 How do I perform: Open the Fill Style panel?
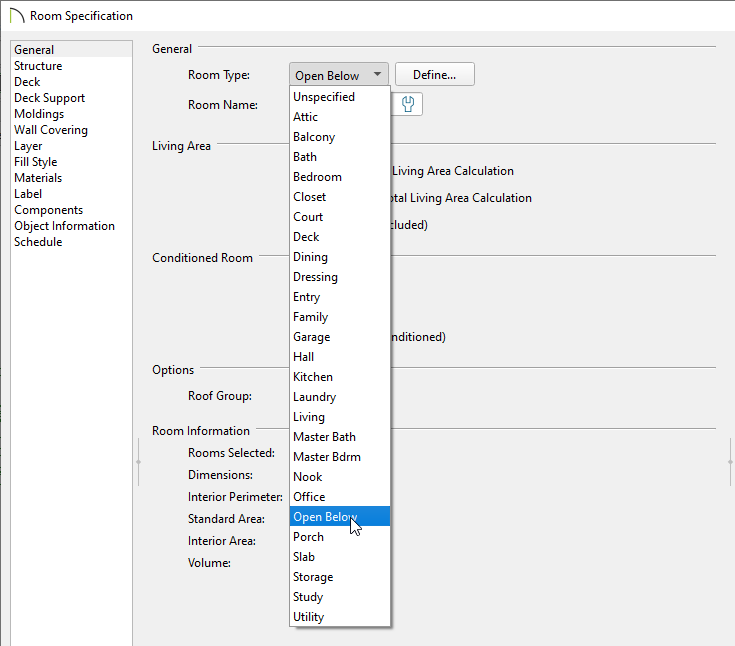click(71, 162)
